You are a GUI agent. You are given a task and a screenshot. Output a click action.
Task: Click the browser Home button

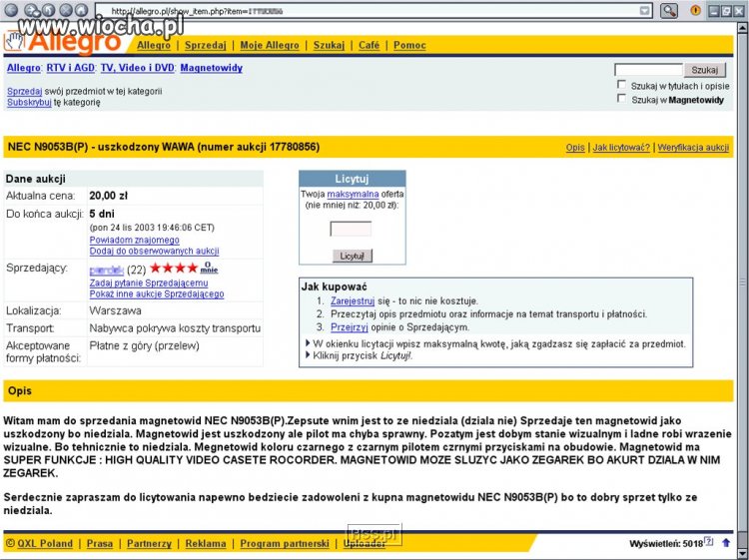click(x=82, y=10)
